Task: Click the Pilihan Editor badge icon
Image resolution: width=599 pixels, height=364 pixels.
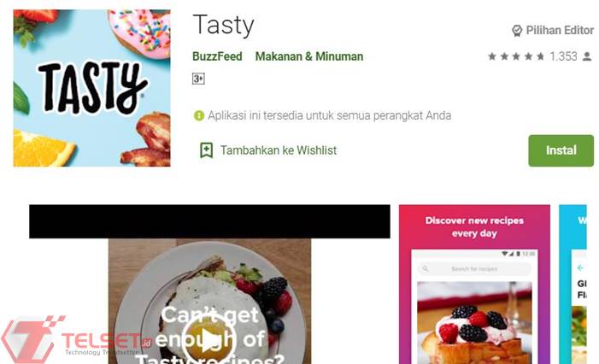Action: click(517, 31)
